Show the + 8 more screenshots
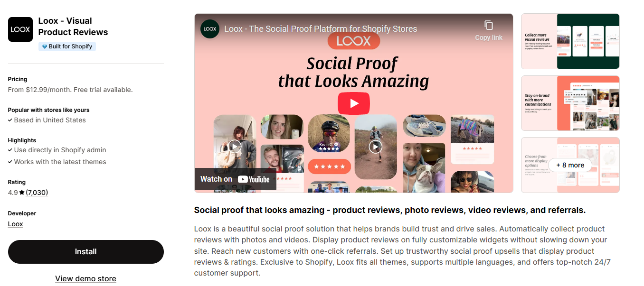Image resolution: width=644 pixels, height=286 pixels. (x=570, y=165)
